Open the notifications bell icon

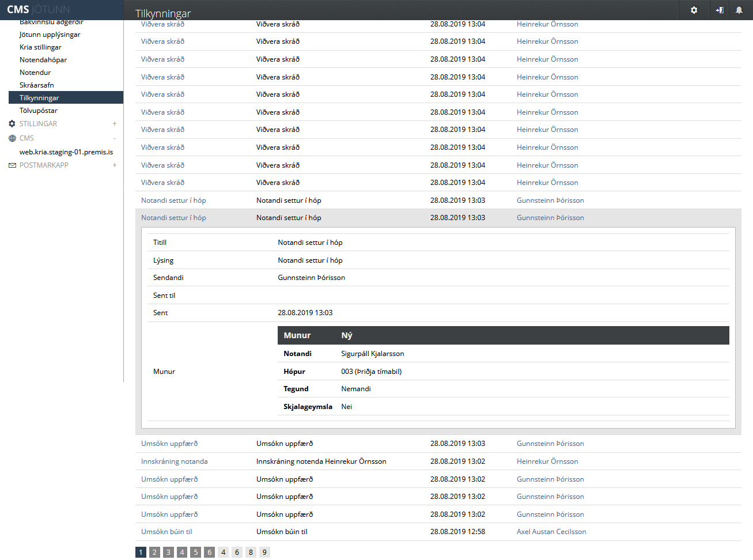coord(739,10)
